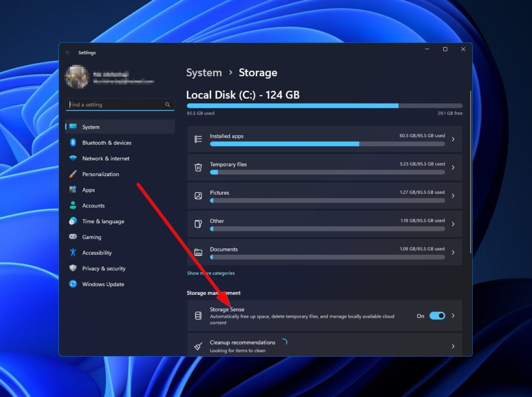This screenshot has width=532, height=397.
Task: Click the Local Disk usage bar
Action: click(x=324, y=105)
